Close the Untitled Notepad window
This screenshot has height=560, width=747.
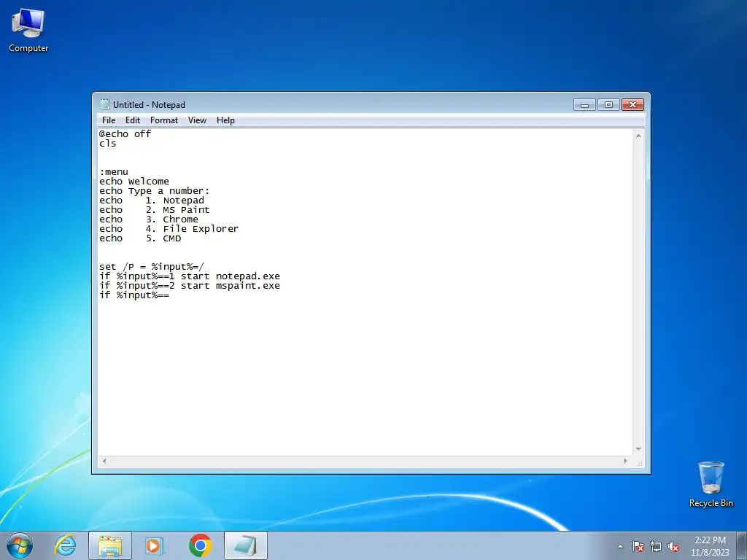(x=632, y=105)
